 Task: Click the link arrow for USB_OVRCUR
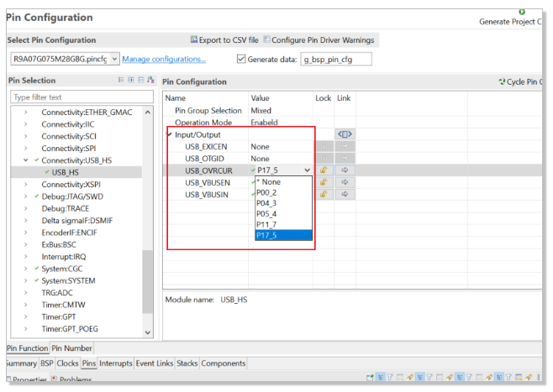click(345, 170)
